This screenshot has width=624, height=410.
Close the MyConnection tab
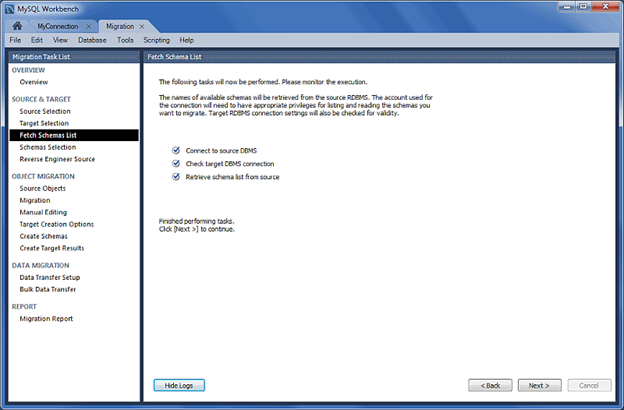pos(88,26)
